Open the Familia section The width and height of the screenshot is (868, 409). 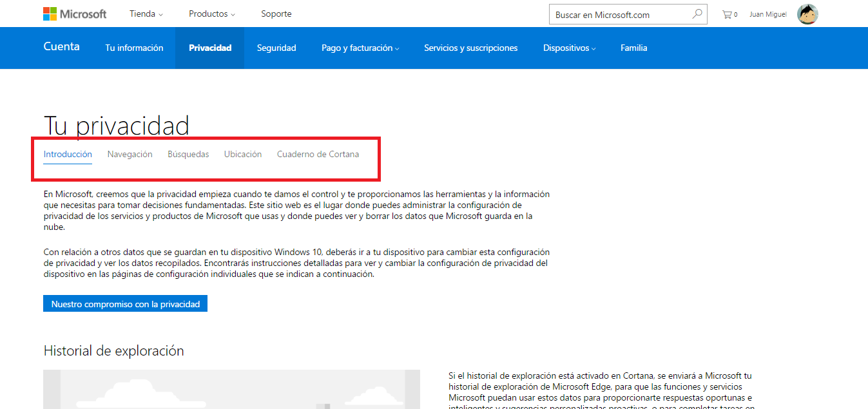634,48
